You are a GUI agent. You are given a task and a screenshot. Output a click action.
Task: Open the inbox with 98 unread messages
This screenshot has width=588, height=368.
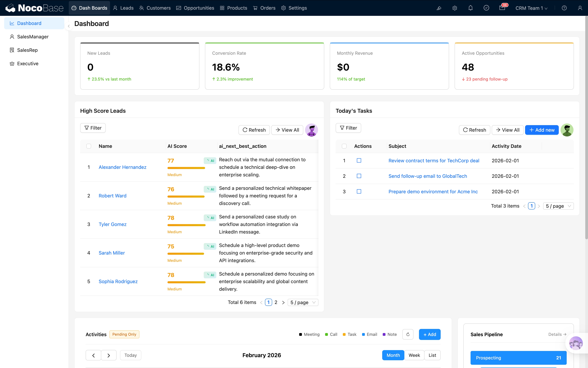tap(502, 8)
